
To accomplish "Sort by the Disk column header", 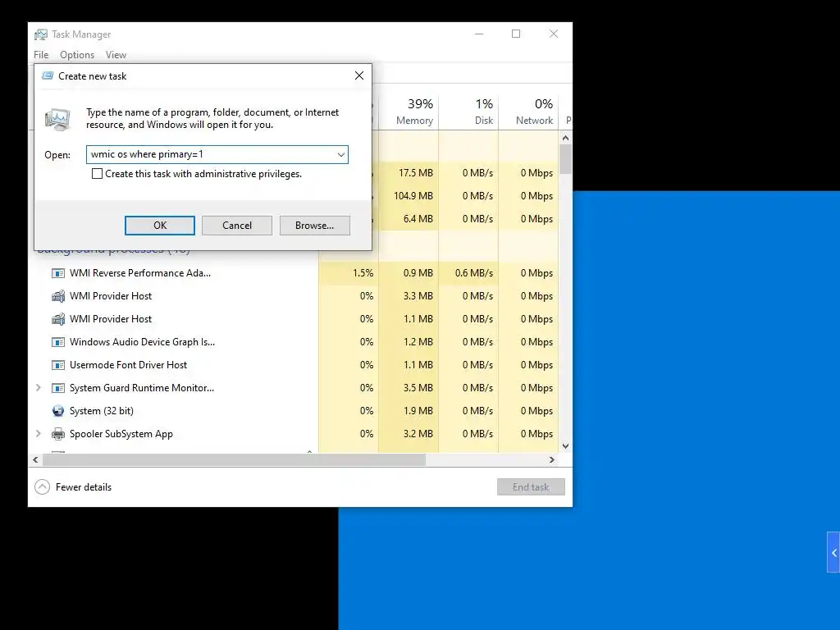I will (x=468, y=112).
